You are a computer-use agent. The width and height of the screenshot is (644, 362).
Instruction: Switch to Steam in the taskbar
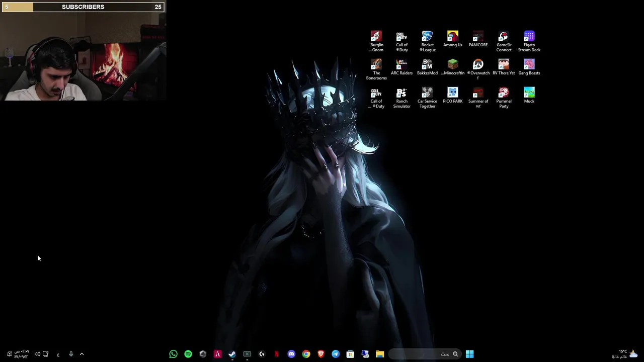(232, 354)
